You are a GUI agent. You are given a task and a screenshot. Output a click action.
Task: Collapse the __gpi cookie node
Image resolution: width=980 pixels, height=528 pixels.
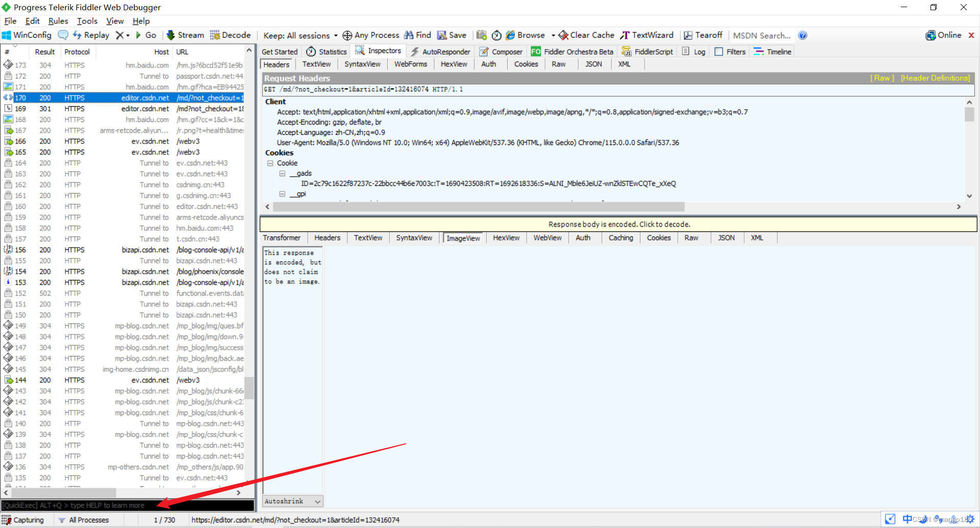(282, 194)
